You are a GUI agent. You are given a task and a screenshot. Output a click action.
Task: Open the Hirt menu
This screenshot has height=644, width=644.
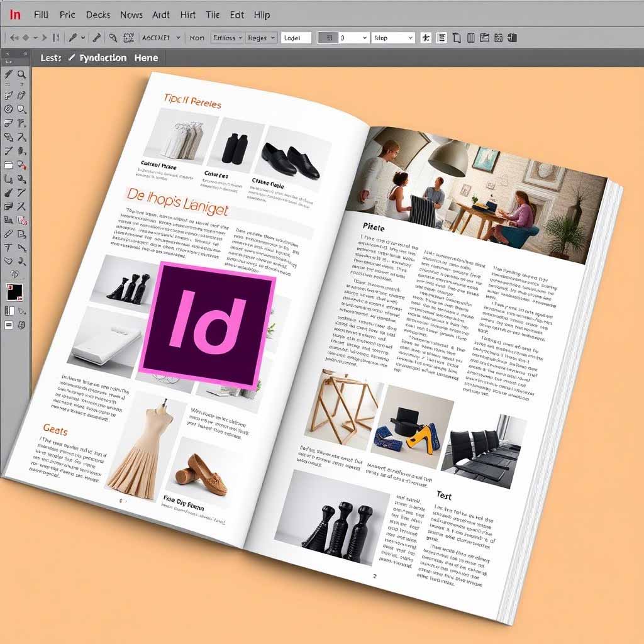coord(187,15)
